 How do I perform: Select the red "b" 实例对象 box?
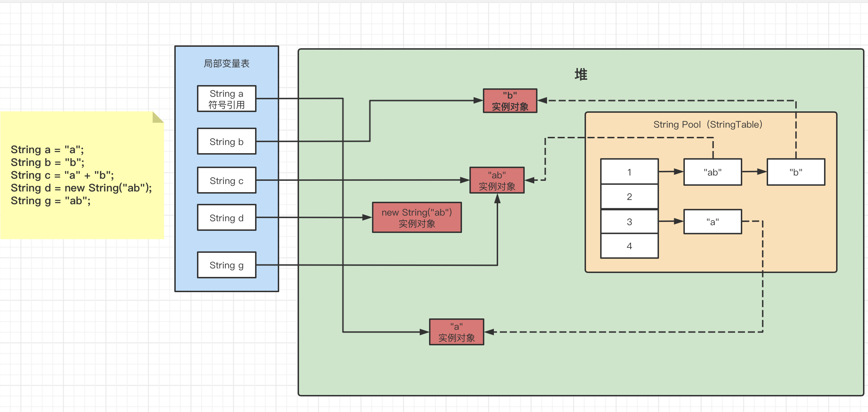click(x=510, y=101)
